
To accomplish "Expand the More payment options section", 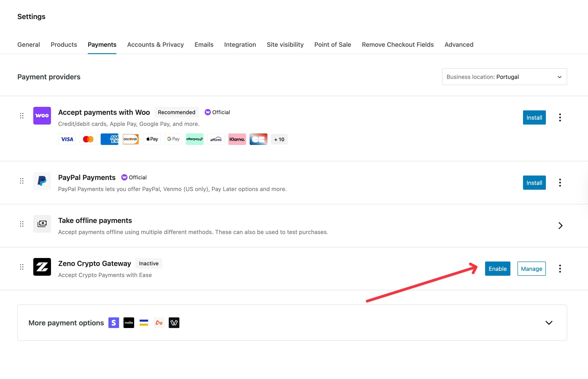I will point(549,323).
